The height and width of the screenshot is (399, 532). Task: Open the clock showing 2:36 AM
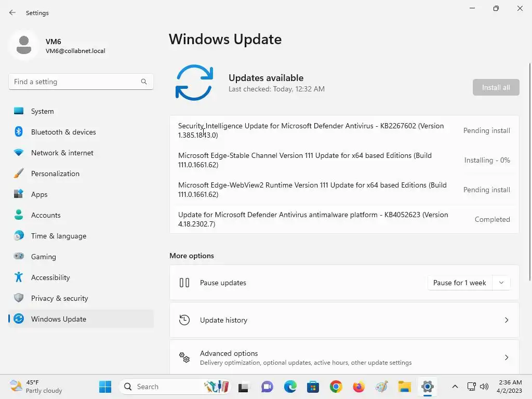click(x=509, y=387)
